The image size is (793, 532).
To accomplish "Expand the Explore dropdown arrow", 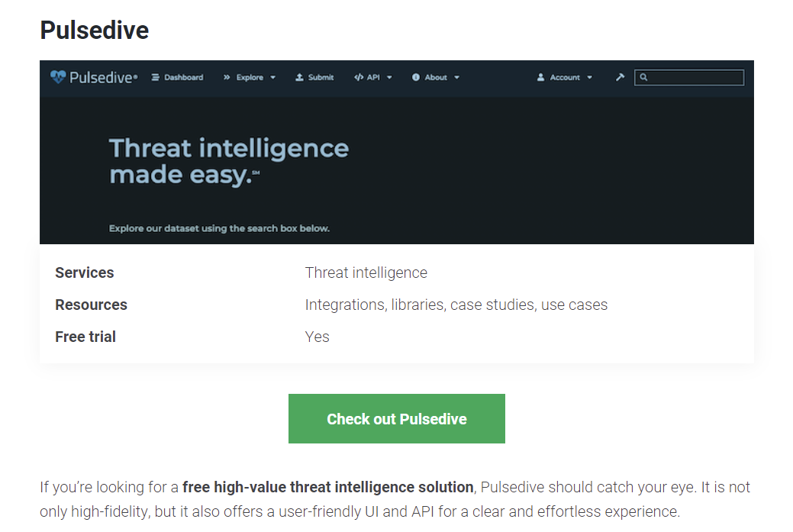I will pyautogui.click(x=273, y=78).
